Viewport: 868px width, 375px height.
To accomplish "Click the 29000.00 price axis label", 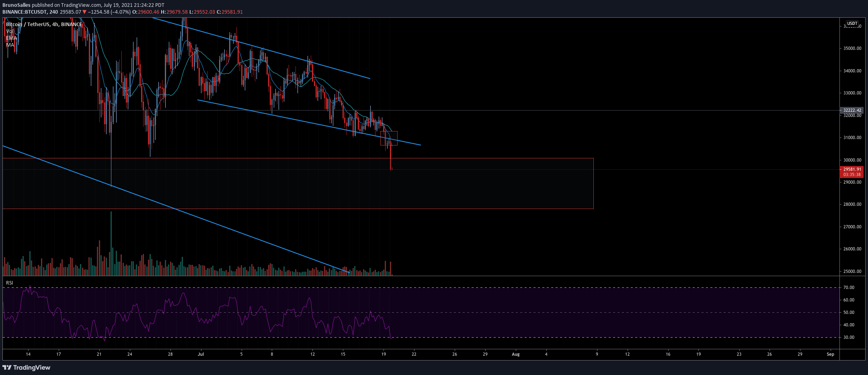I will 852,182.
